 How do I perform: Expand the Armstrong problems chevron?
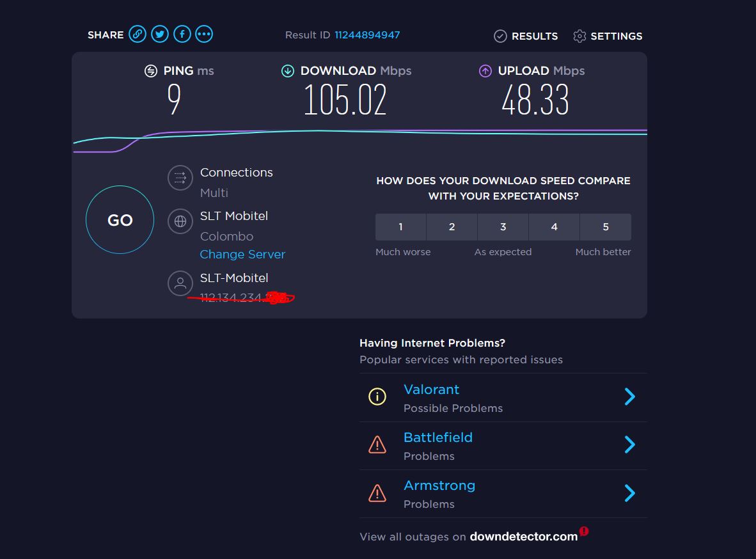[x=629, y=493]
